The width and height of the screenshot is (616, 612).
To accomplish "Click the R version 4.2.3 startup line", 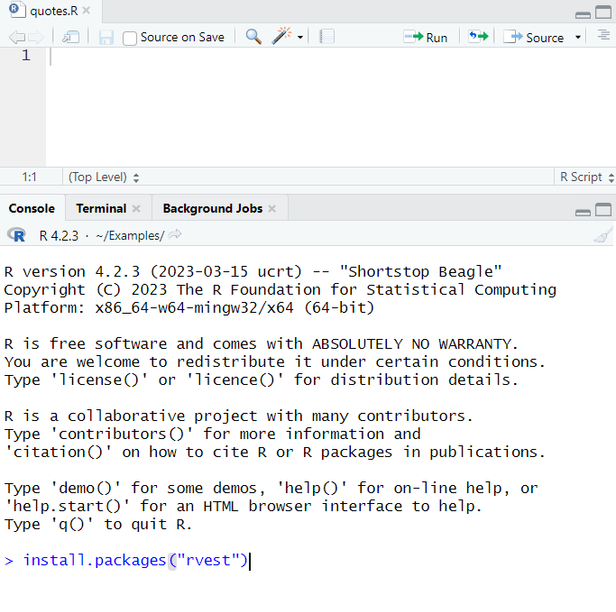I will pos(253,272).
